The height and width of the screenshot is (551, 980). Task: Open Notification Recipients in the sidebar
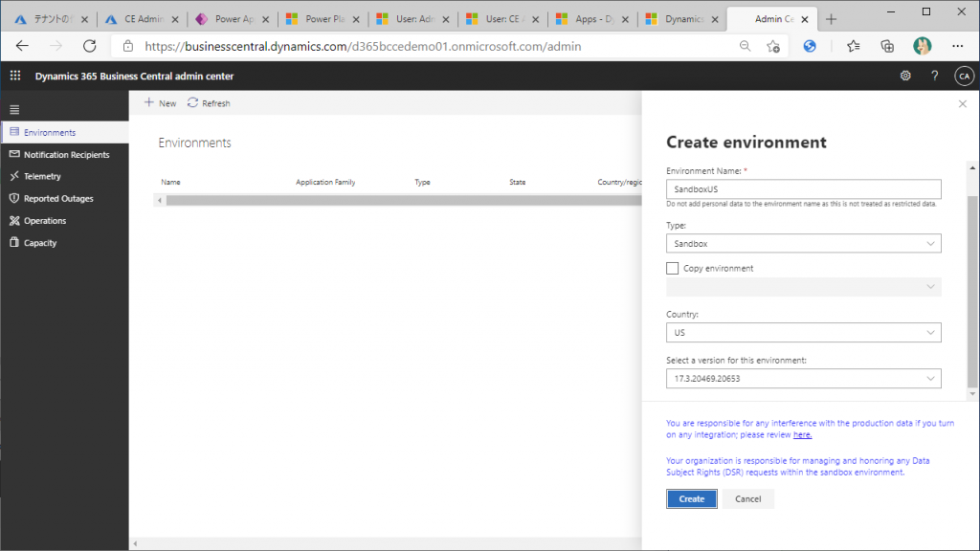[65, 154]
